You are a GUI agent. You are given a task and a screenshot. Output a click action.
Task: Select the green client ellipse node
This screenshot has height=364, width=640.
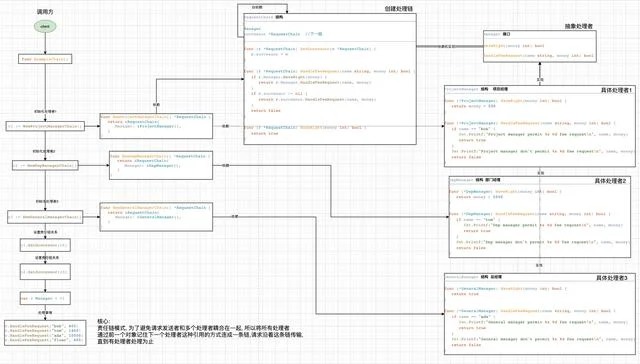coord(45,27)
